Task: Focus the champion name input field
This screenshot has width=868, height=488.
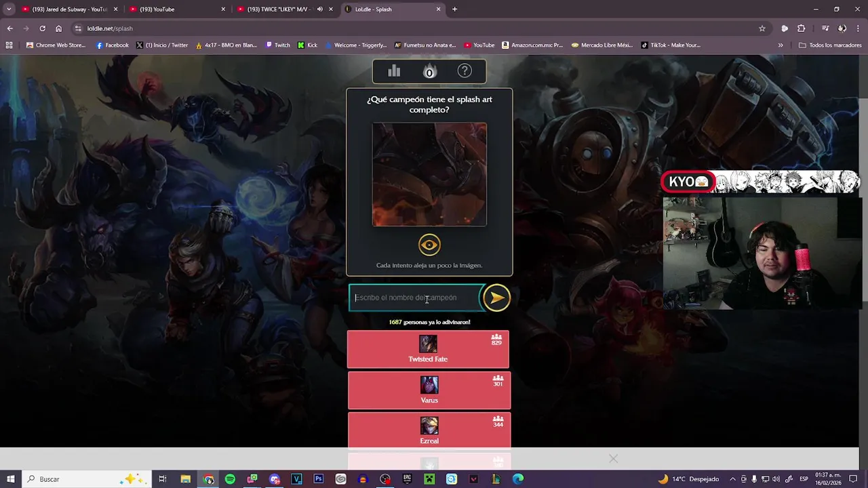Action: coord(414,298)
